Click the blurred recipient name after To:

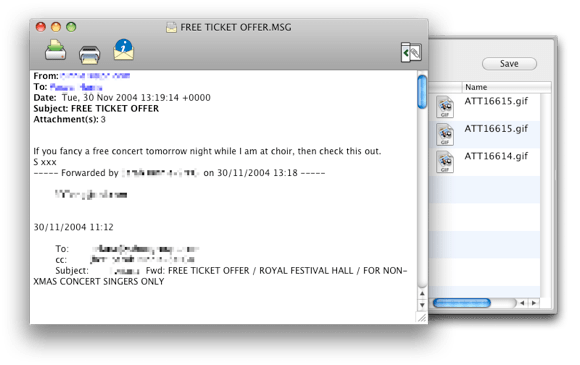[76, 87]
